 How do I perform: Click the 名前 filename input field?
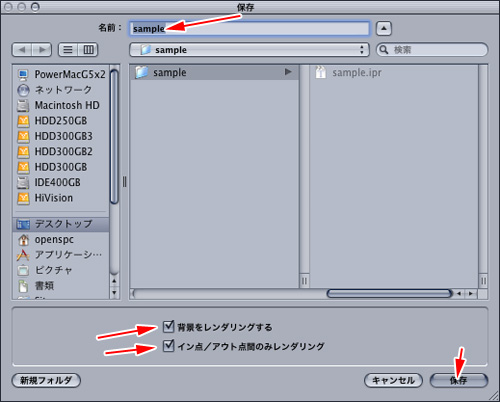coord(249,29)
